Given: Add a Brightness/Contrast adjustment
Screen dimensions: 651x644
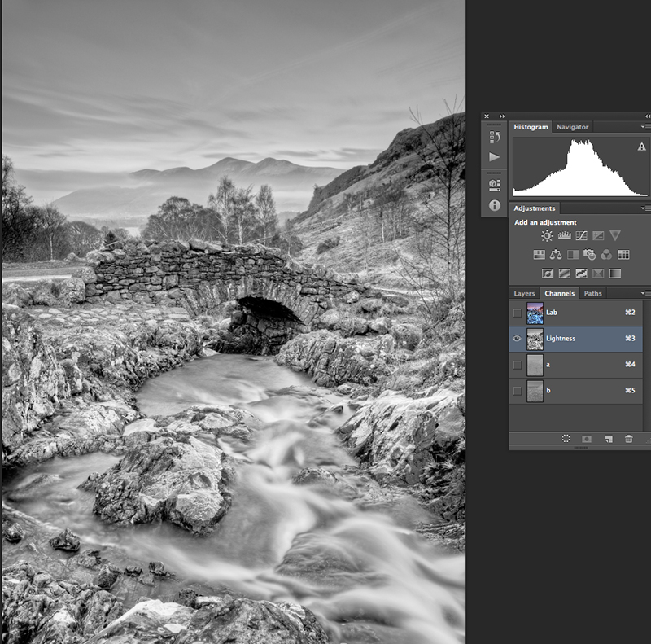Looking at the screenshot, I should (547, 236).
